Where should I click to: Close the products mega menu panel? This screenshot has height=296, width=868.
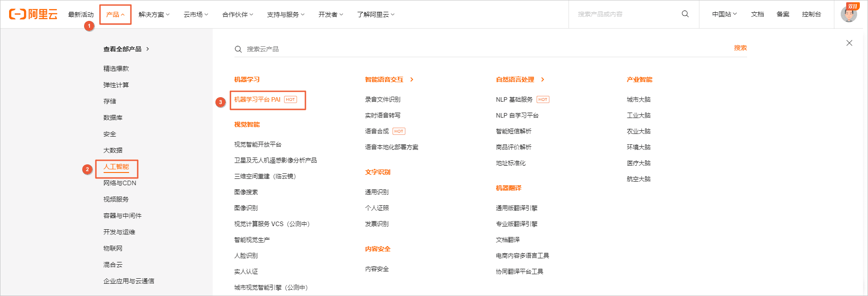coord(849,43)
